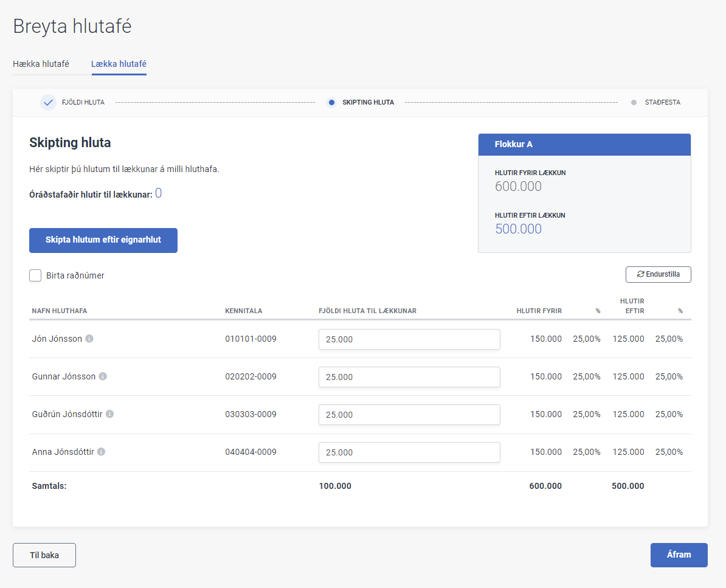This screenshot has height=588, width=726.
Task: Click the checkmark icon at Fjöldi hluta step
Action: click(x=48, y=102)
